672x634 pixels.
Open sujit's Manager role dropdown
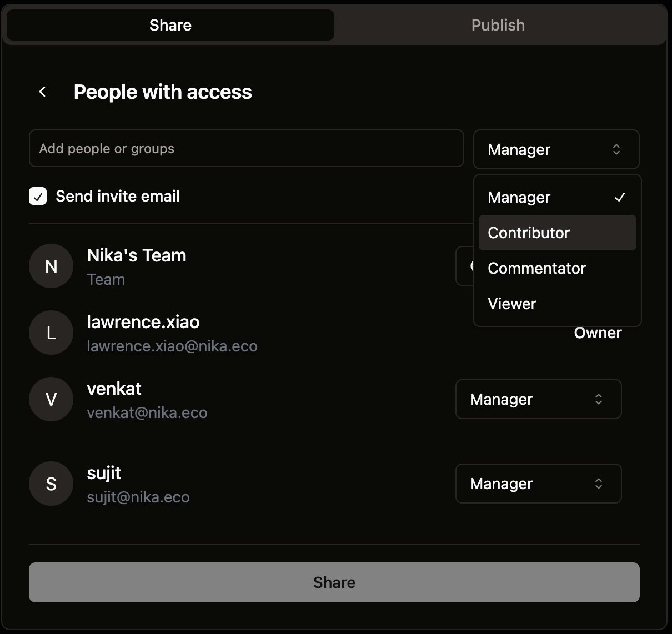[x=538, y=484]
